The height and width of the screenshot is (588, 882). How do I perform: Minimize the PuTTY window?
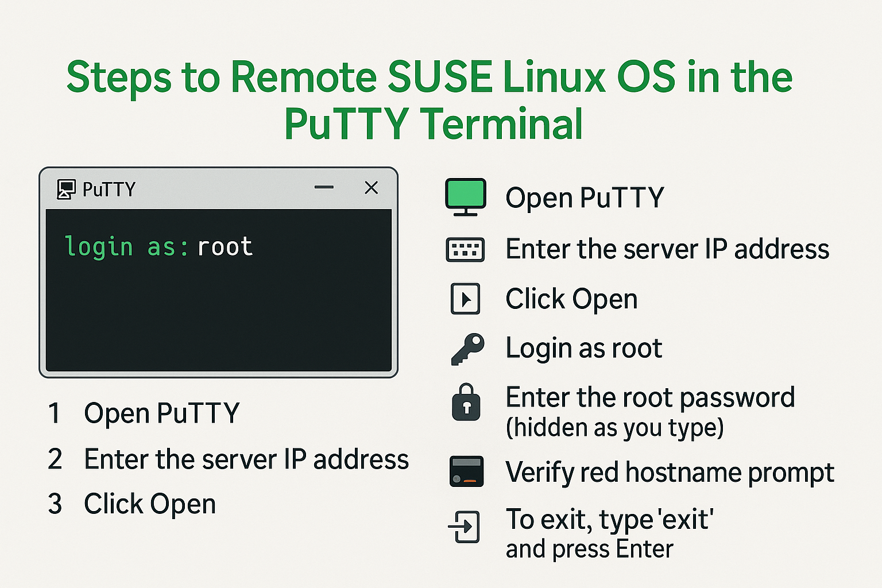(324, 187)
